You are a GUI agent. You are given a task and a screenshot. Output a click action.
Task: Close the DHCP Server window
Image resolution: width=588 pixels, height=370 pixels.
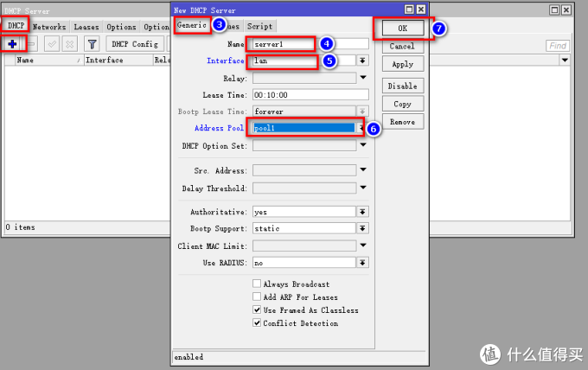[x=566, y=10]
